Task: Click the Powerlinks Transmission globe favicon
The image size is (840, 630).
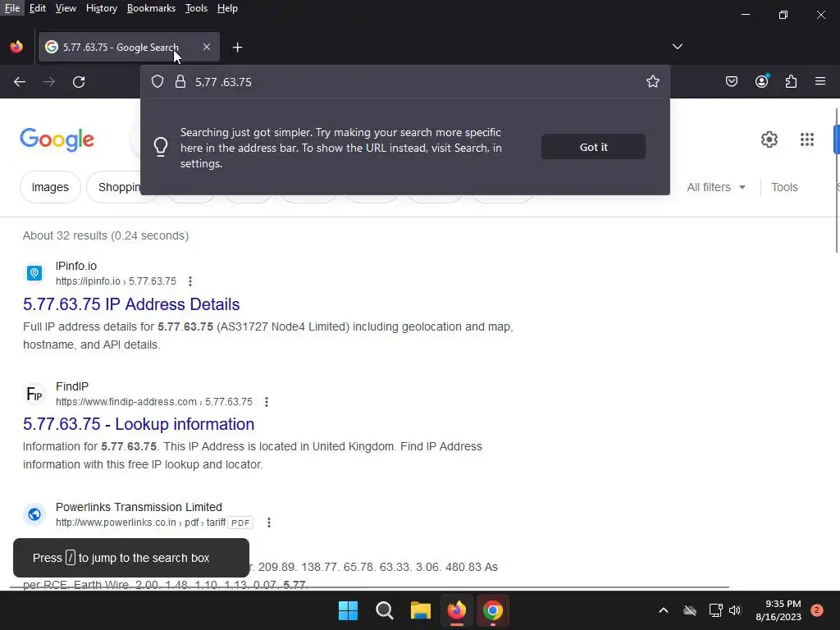Action: tap(34, 514)
